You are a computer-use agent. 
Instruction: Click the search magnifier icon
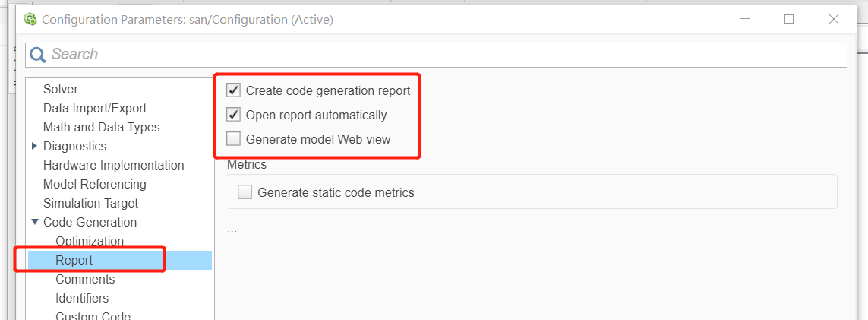click(x=38, y=55)
